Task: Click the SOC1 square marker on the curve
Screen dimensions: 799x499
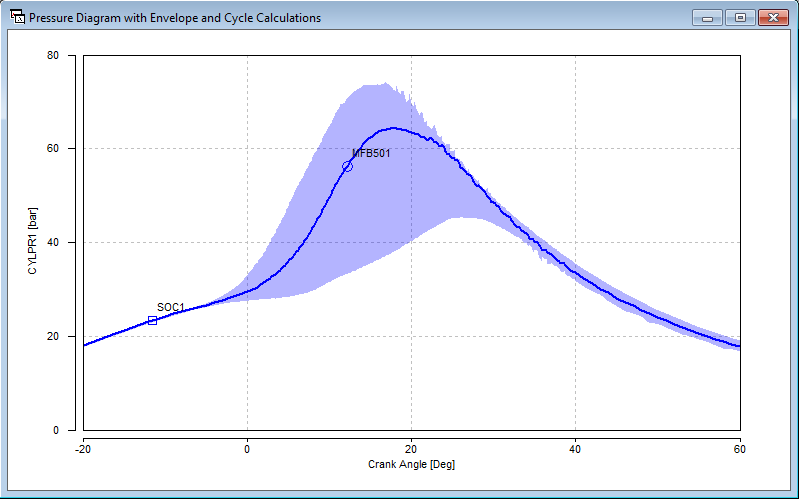Action: point(152,320)
